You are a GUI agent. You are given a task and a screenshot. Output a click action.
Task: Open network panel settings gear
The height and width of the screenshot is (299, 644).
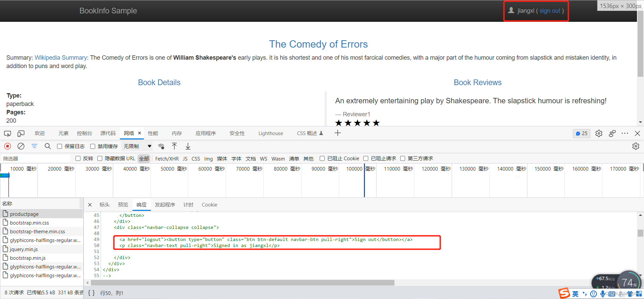pyautogui.click(x=636, y=146)
